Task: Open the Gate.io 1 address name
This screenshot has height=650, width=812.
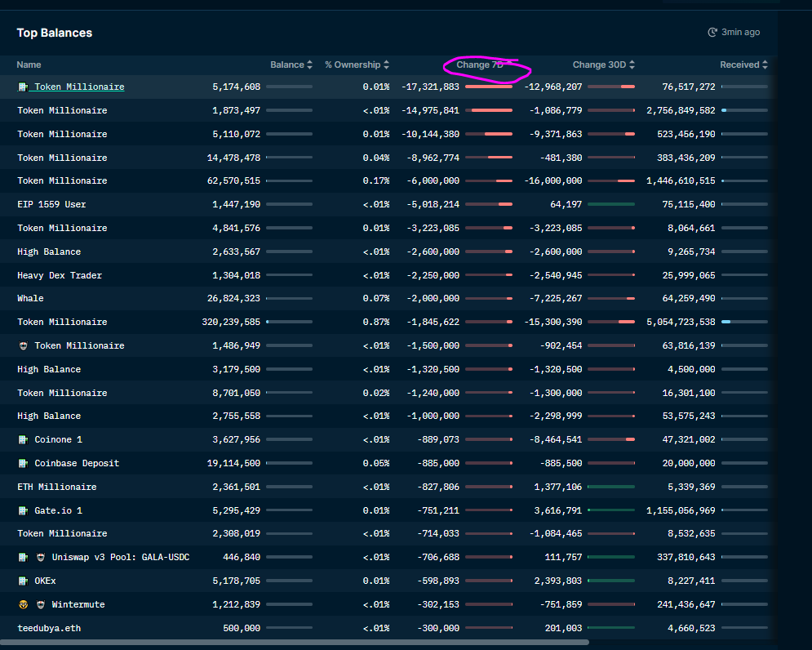Action: pos(59,510)
